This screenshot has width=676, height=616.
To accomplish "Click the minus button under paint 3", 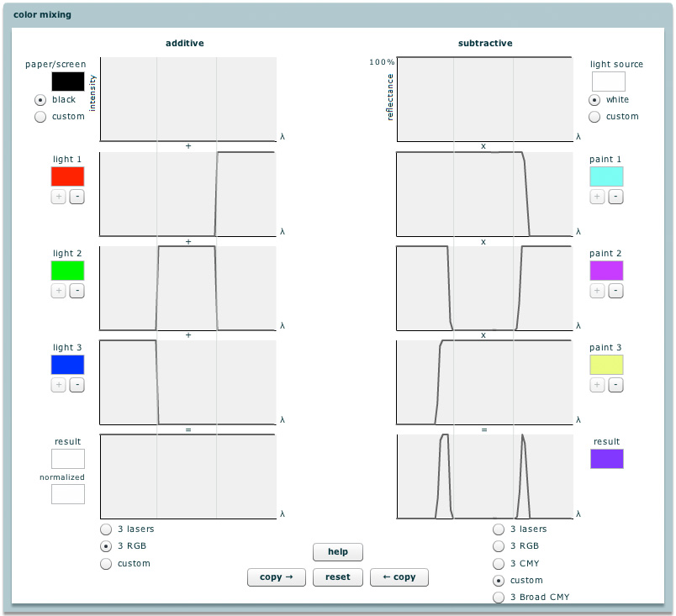I will click(615, 385).
